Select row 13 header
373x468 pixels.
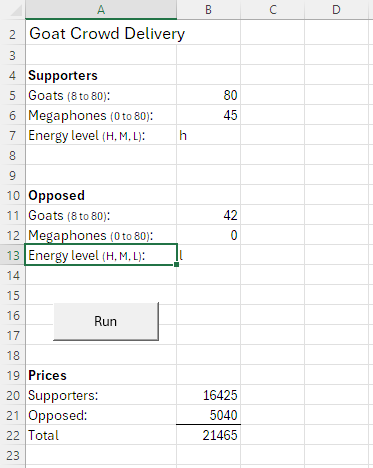[x=13, y=255]
